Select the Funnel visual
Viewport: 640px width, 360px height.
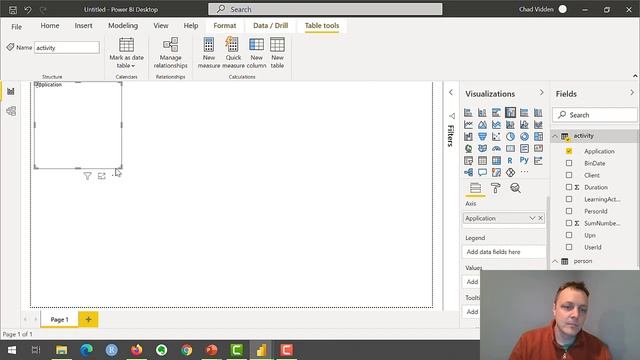click(x=482, y=136)
